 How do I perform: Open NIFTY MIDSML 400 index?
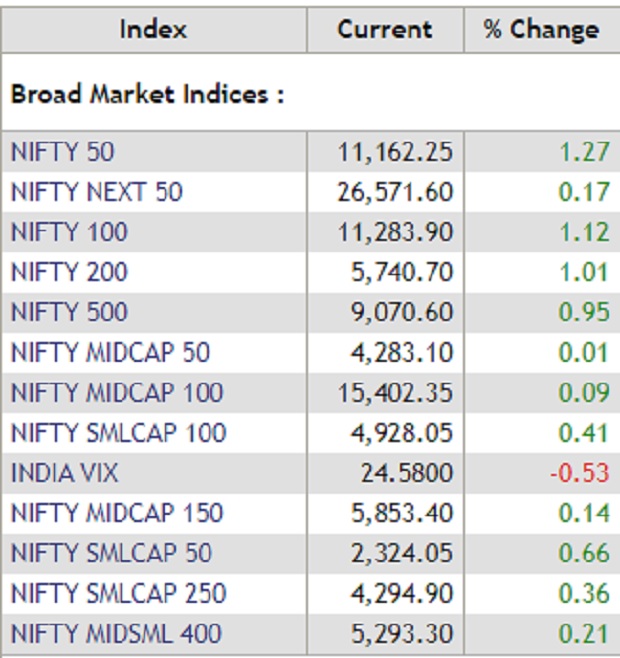click(116, 633)
